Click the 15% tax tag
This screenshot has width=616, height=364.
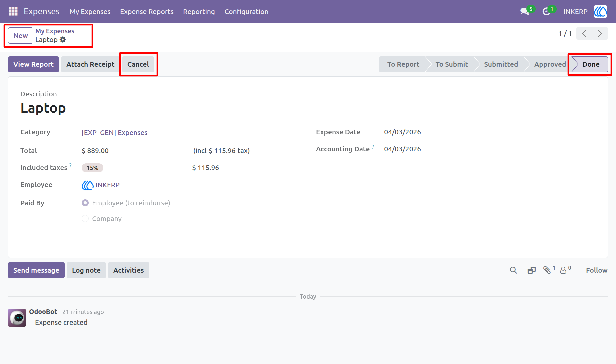92,168
